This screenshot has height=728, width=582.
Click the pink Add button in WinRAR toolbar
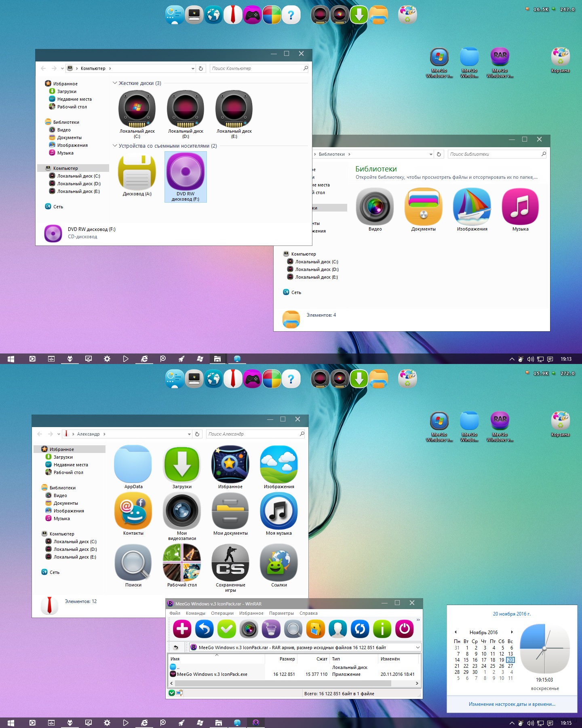182,629
